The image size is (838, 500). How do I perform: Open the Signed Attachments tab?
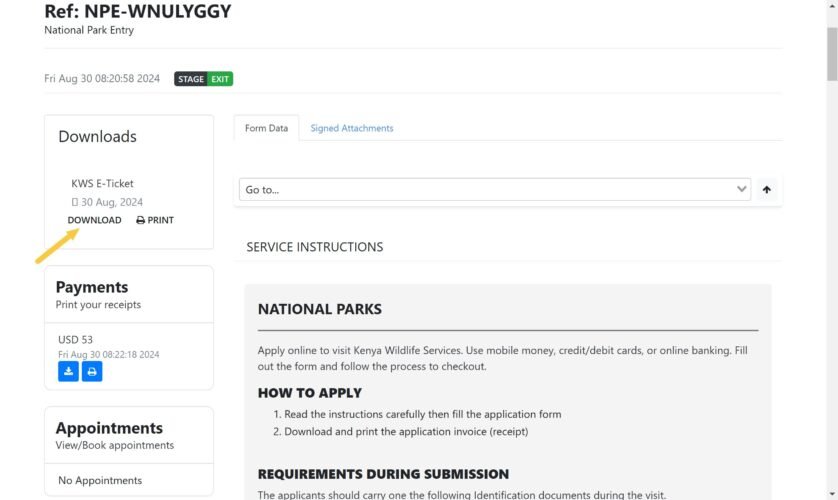pos(352,128)
